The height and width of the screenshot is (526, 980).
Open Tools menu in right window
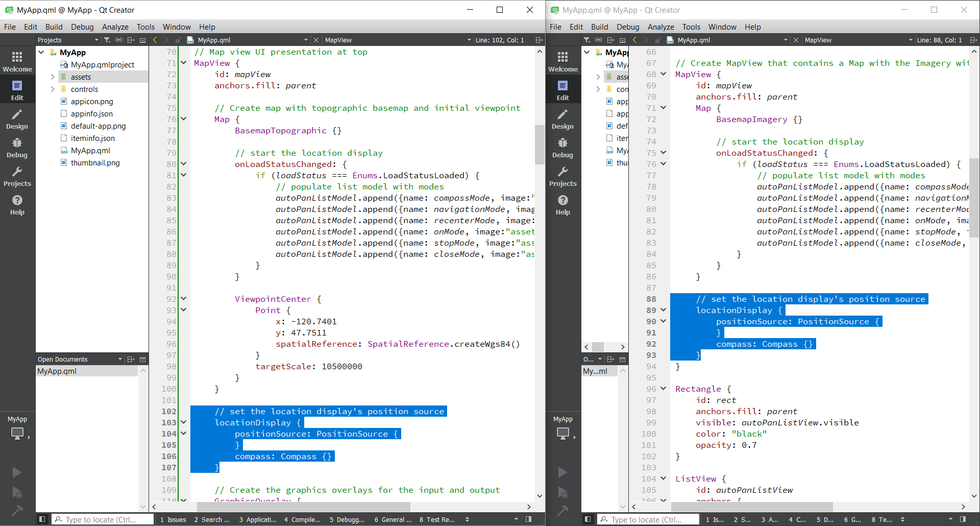pyautogui.click(x=691, y=27)
